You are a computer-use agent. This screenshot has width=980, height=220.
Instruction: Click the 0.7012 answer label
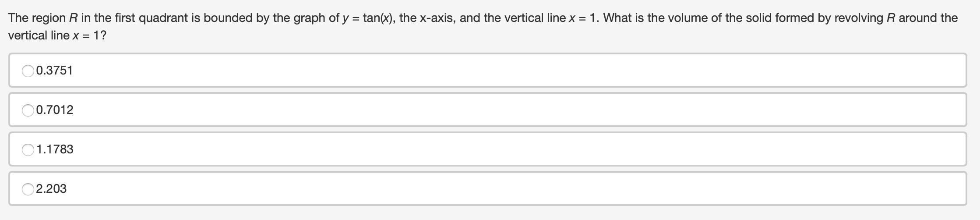[55, 110]
